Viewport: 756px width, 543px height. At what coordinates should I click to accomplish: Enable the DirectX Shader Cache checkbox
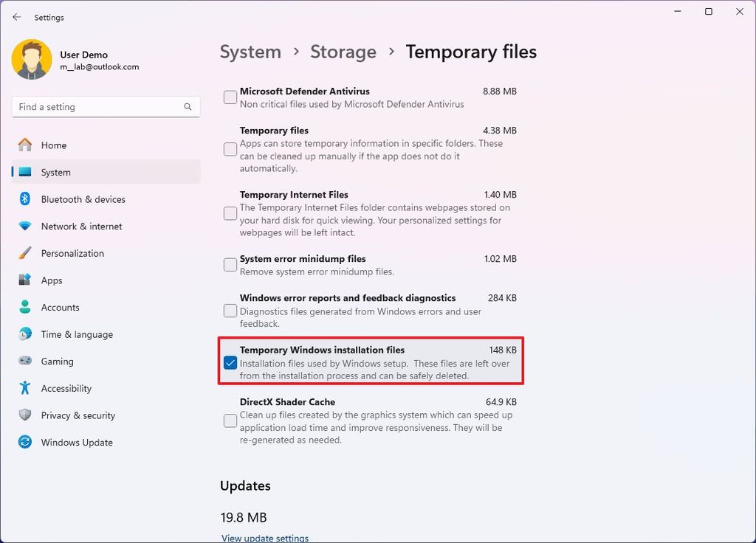(x=230, y=421)
